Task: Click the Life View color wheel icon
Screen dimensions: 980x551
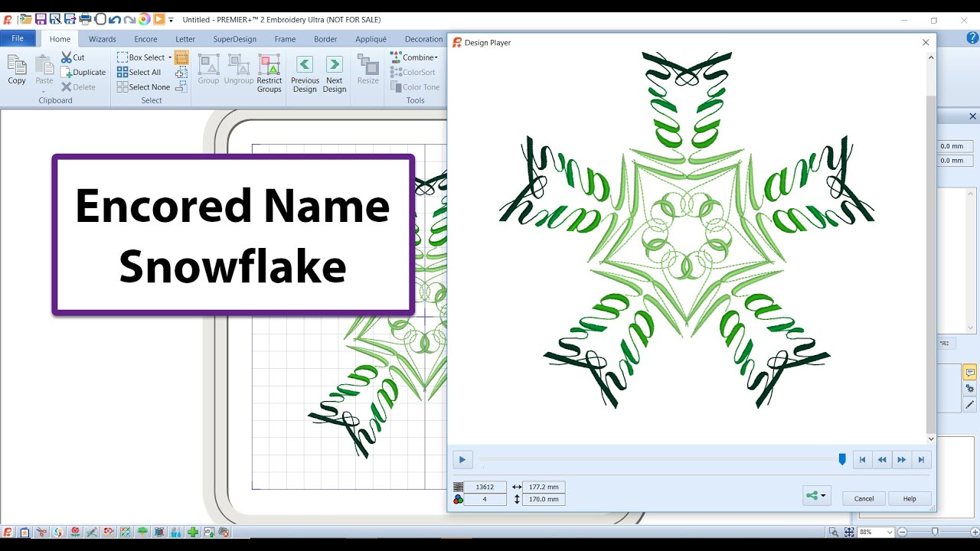Action: (x=144, y=19)
